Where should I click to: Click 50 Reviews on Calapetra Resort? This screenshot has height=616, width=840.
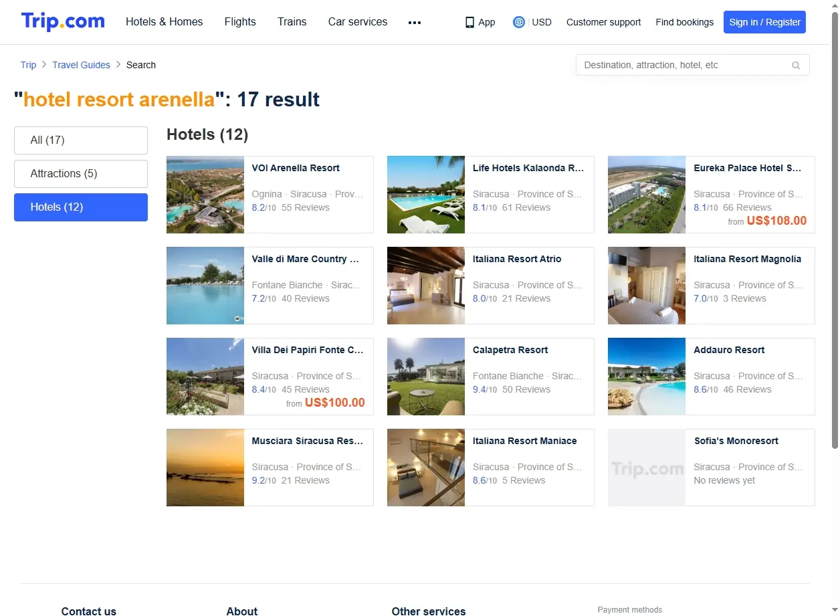pyautogui.click(x=526, y=389)
